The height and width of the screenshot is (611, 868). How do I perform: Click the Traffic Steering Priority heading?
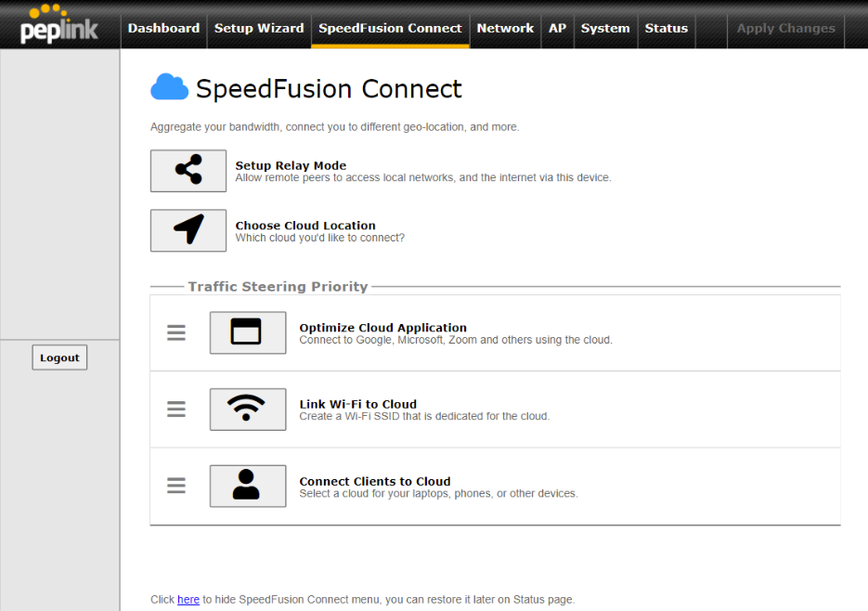point(278,286)
